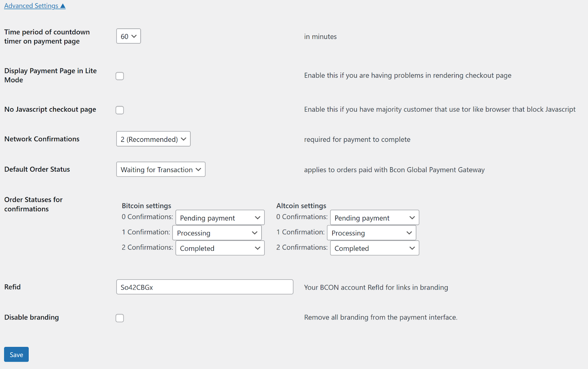Image resolution: width=588 pixels, height=369 pixels.
Task: Open Altcoin 0 Confirmations status dropdown
Action: [x=374, y=218]
